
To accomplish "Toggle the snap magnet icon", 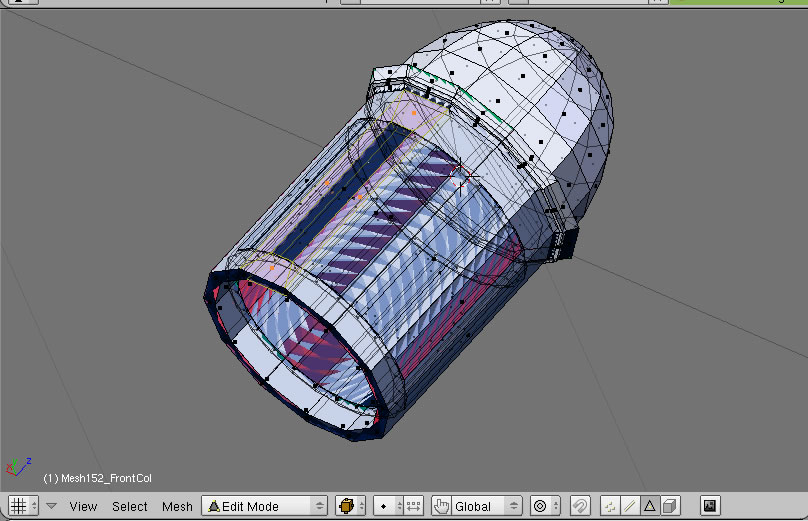I will (x=579, y=506).
